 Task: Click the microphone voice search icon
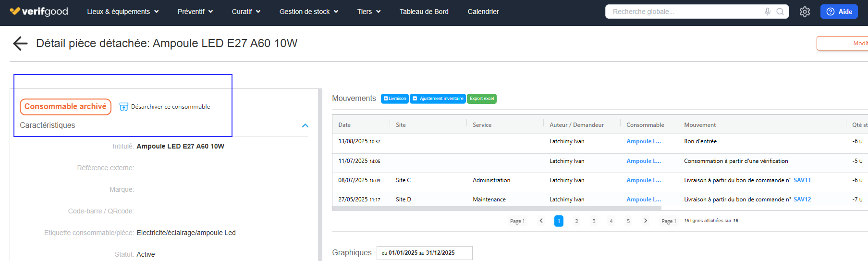pos(768,12)
